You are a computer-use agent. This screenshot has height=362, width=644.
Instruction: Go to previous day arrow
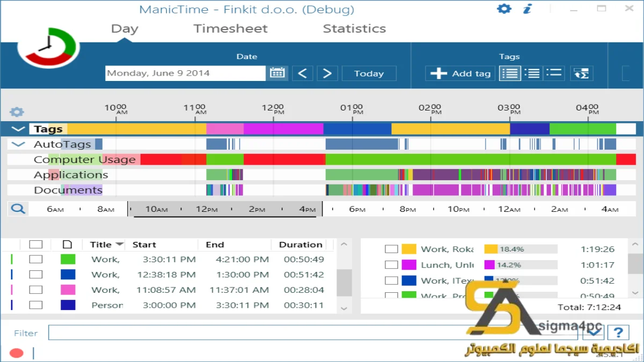303,73
